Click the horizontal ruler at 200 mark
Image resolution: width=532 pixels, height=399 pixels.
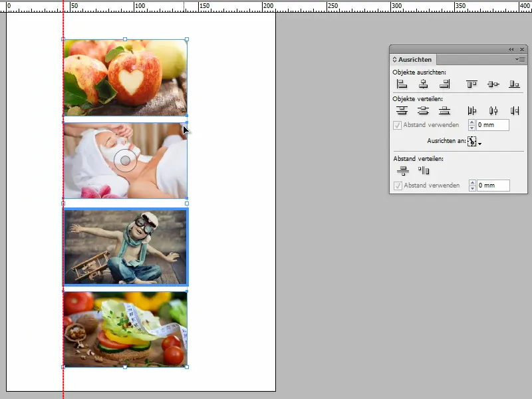tap(268, 6)
